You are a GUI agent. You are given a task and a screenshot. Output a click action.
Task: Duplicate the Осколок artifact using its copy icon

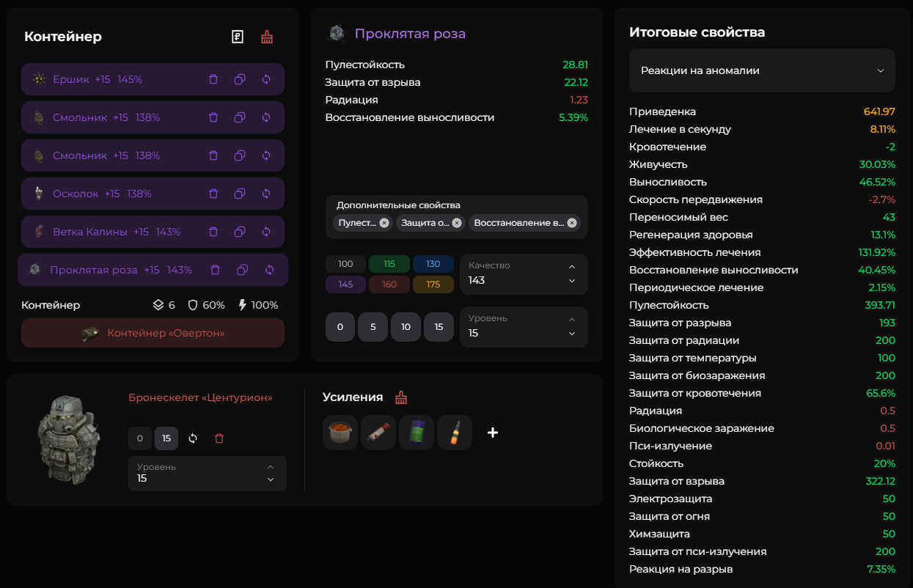click(240, 194)
